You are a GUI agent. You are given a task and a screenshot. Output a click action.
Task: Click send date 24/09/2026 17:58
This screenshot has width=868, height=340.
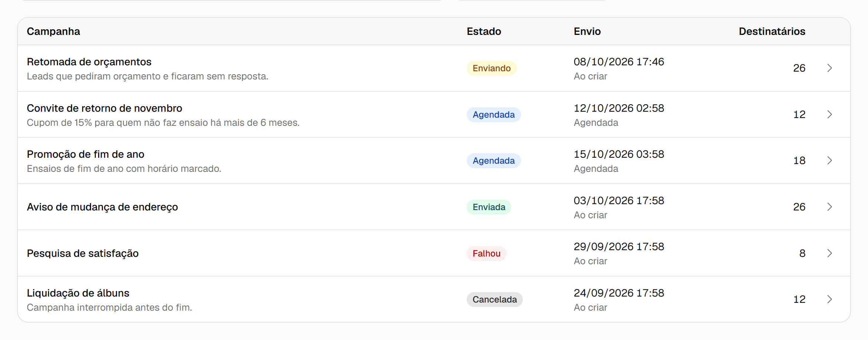(619, 293)
